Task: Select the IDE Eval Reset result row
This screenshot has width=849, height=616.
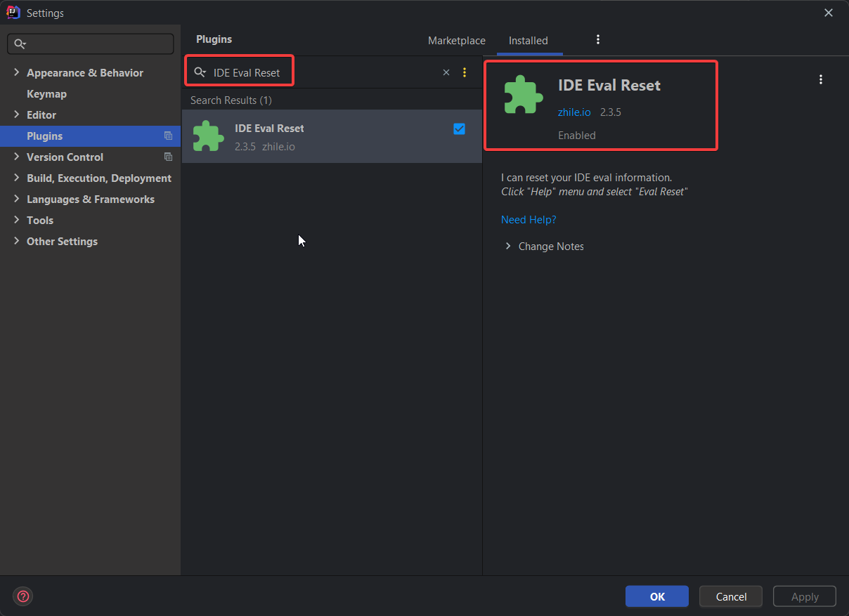Action: click(332, 136)
